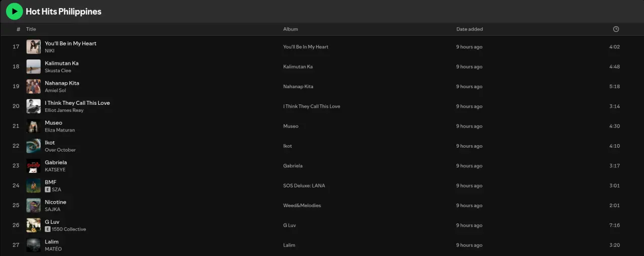Open the Lalim track cover thumbnail
This screenshot has width=644, height=256.
tap(34, 245)
